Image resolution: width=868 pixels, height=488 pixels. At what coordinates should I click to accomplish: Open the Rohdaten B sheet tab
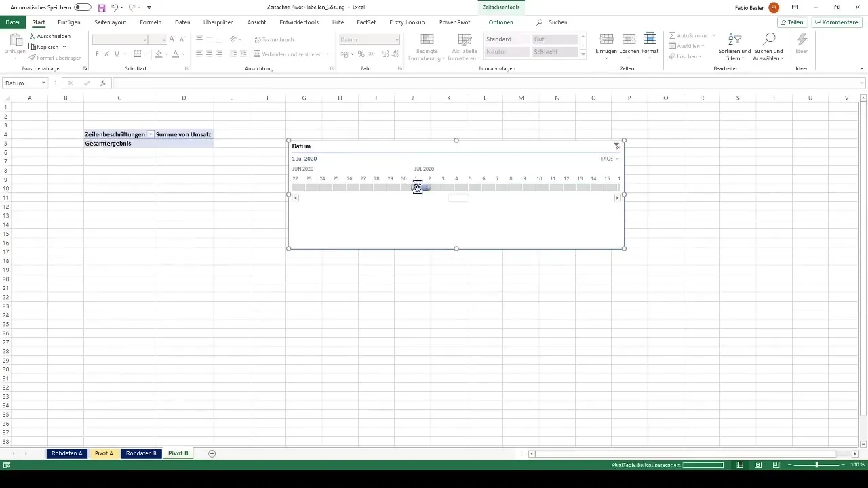tap(141, 453)
